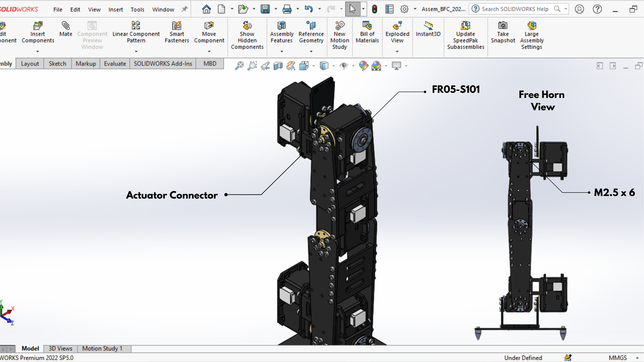Click the Zoom to Fit magnifier icon
Screen dimensions: 644x362
(239, 66)
